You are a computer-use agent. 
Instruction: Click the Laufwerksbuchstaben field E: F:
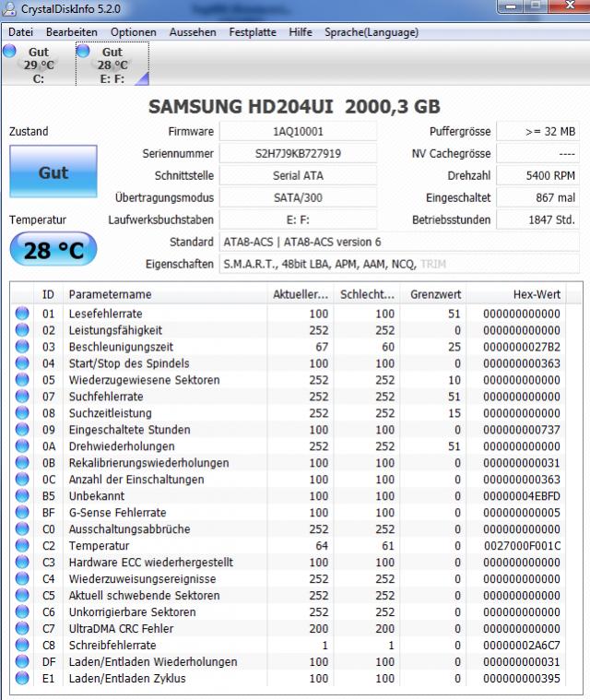click(298, 219)
